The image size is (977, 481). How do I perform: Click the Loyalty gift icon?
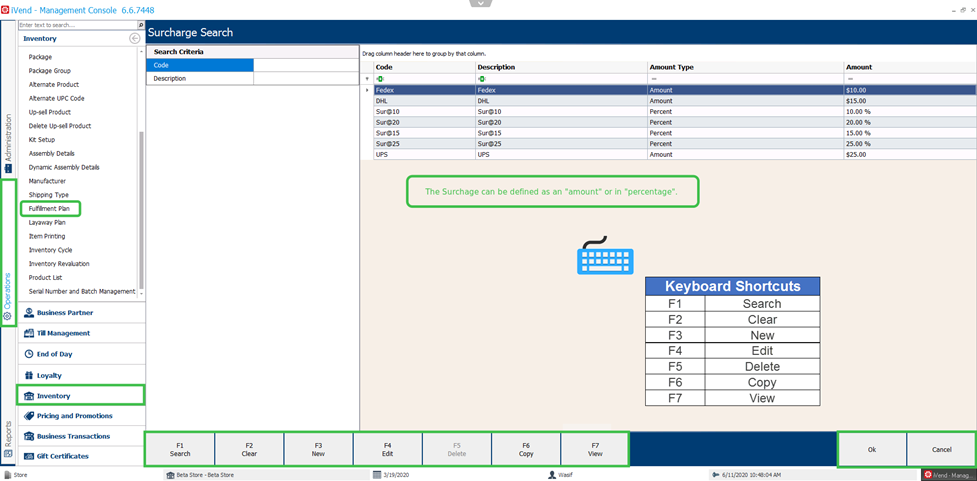29,376
